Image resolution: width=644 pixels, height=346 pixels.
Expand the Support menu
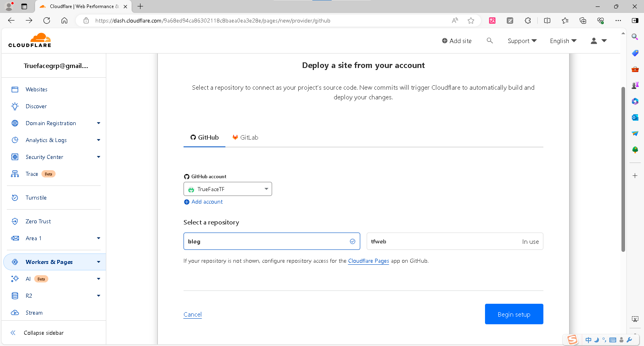(x=522, y=41)
